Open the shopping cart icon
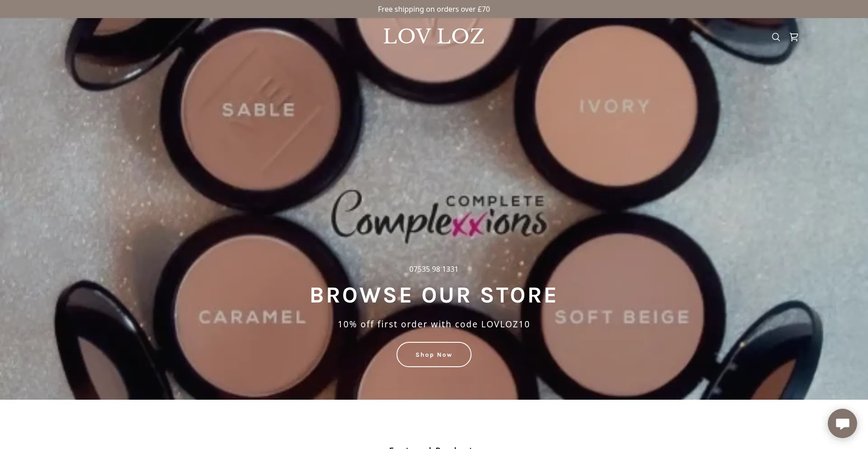The image size is (868, 449). [x=794, y=37]
